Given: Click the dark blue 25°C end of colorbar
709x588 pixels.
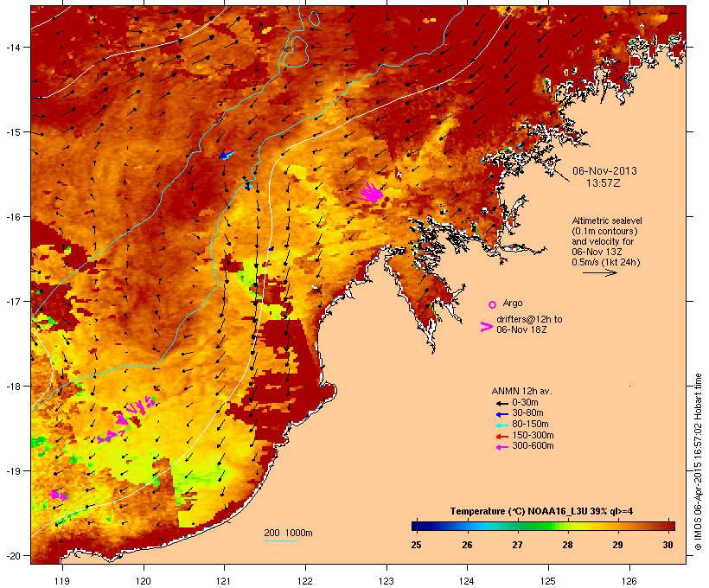Looking at the screenshot, I should click(418, 526).
